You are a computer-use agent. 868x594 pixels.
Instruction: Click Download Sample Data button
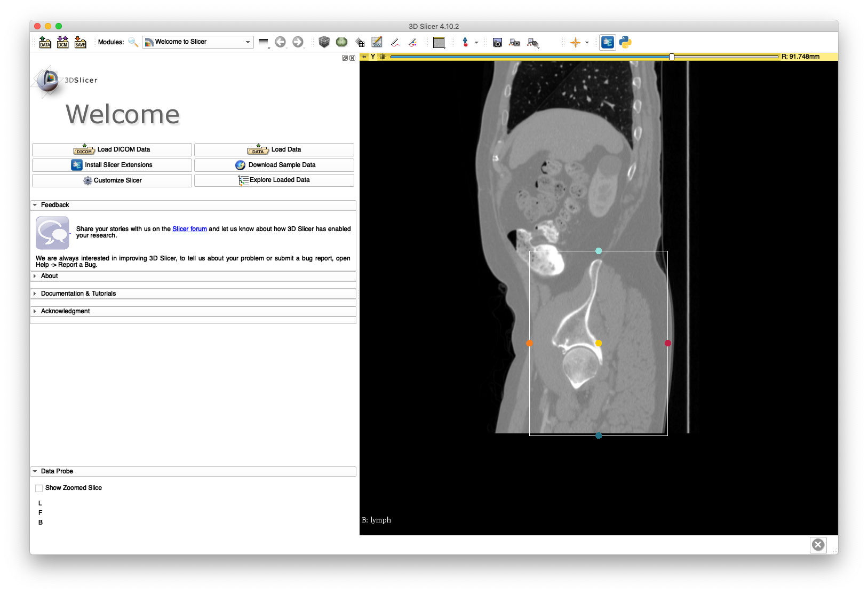pos(274,165)
